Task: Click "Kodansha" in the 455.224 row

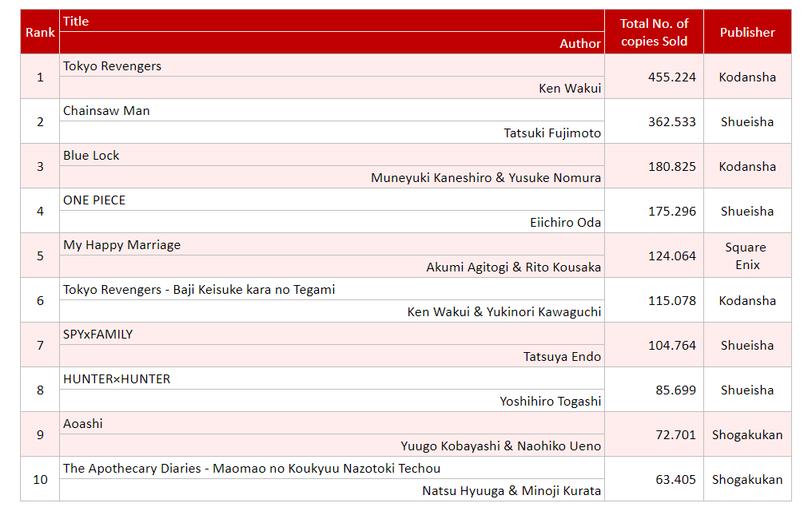Action: click(747, 77)
